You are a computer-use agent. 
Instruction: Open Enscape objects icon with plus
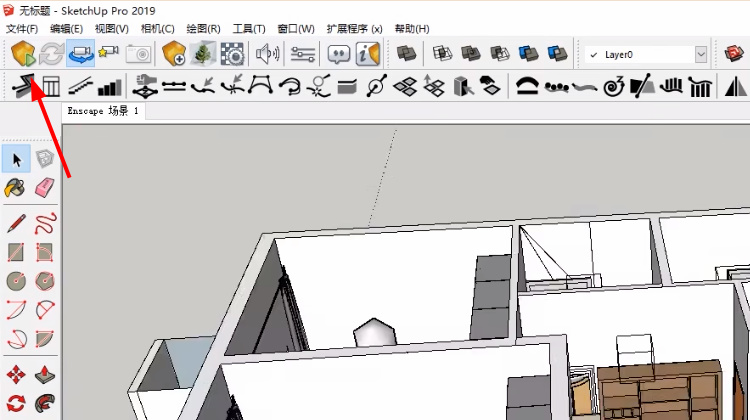174,54
